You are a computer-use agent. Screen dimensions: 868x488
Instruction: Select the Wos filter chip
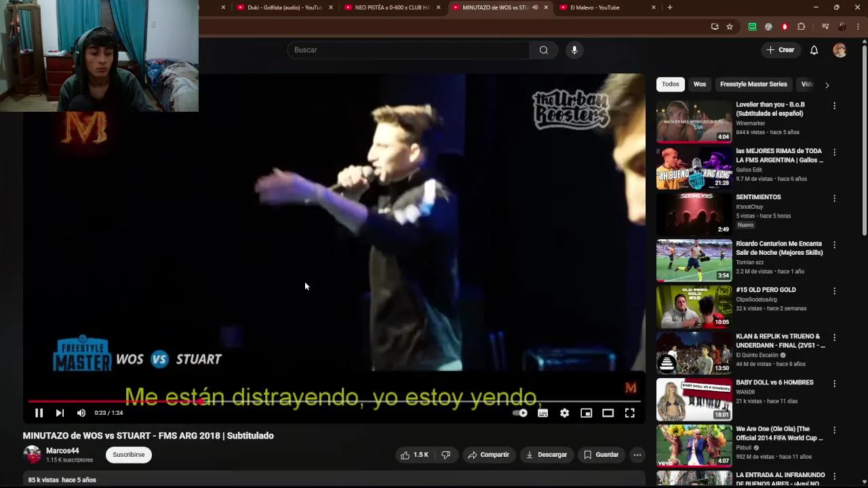click(700, 84)
